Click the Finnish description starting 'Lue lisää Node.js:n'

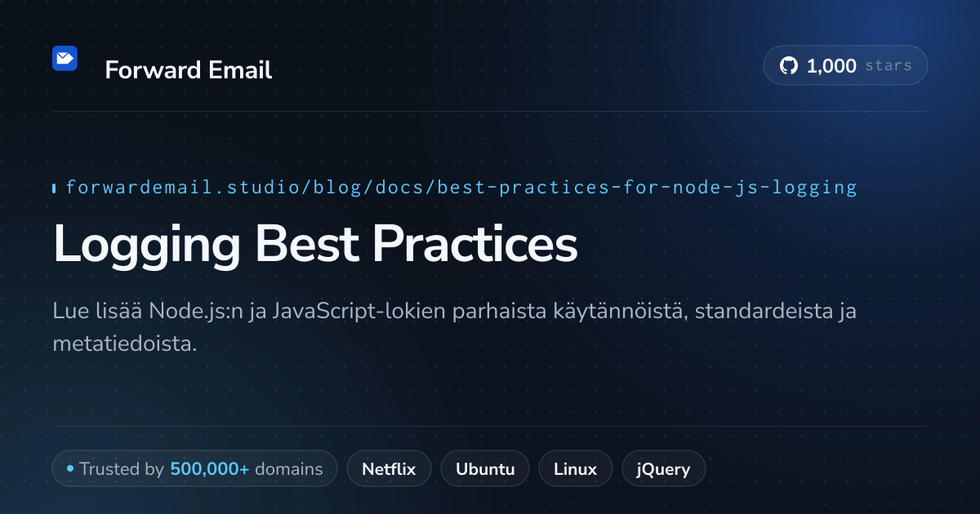[454, 327]
